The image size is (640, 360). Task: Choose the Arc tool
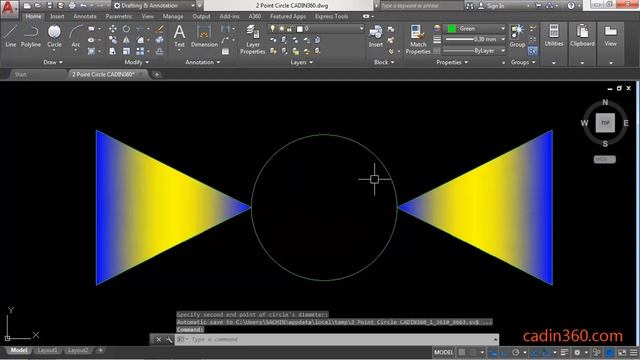coord(76,36)
